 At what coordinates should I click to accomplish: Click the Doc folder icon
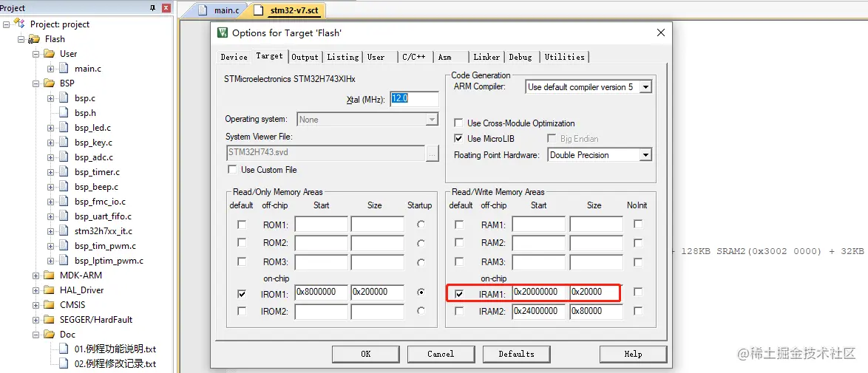(50, 335)
